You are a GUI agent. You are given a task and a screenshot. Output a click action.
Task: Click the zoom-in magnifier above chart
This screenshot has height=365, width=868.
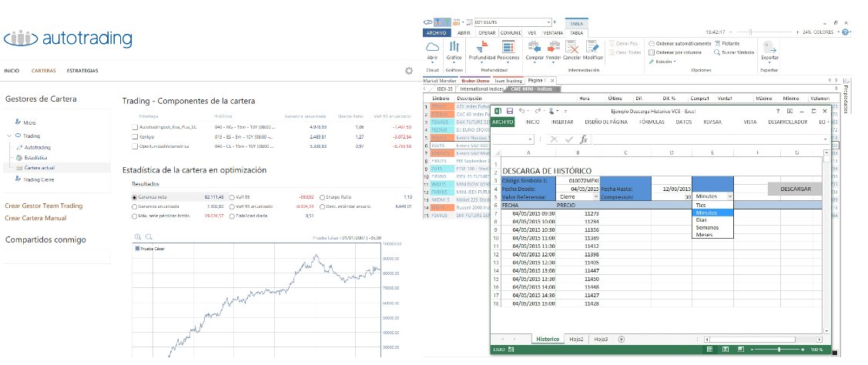pyautogui.click(x=137, y=236)
